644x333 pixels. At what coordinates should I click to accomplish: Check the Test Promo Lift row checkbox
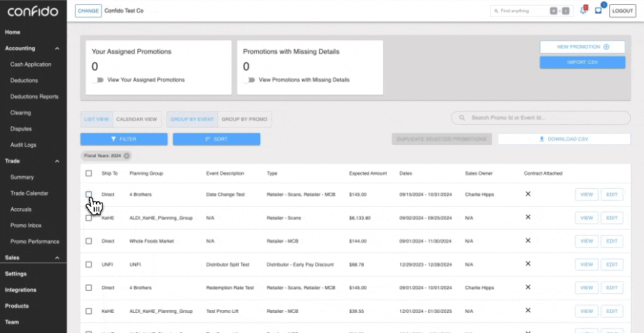(89, 311)
